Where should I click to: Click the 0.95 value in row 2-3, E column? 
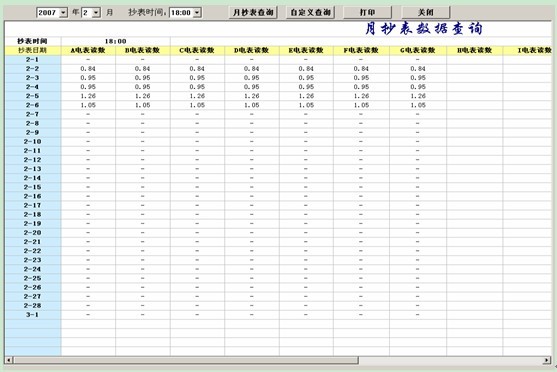pyautogui.click(x=306, y=78)
